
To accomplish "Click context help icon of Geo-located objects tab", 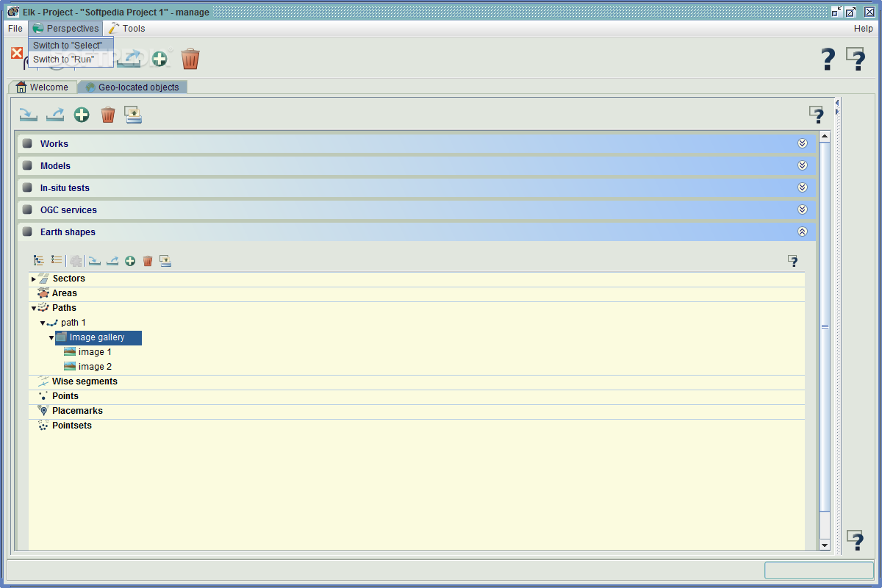I will point(817,115).
